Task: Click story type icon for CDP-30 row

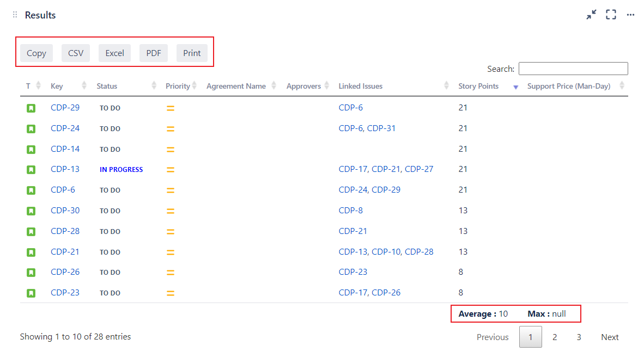Action: pyautogui.click(x=31, y=211)
